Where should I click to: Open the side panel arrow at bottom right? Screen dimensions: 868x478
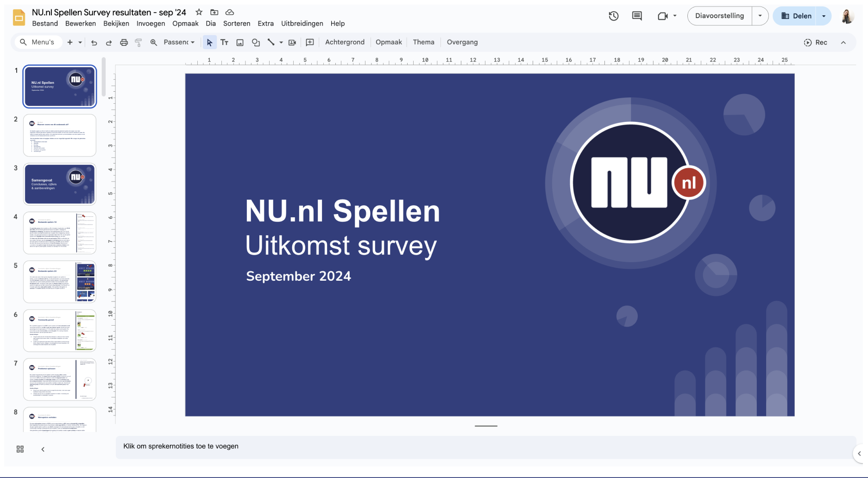pos(859,453)
